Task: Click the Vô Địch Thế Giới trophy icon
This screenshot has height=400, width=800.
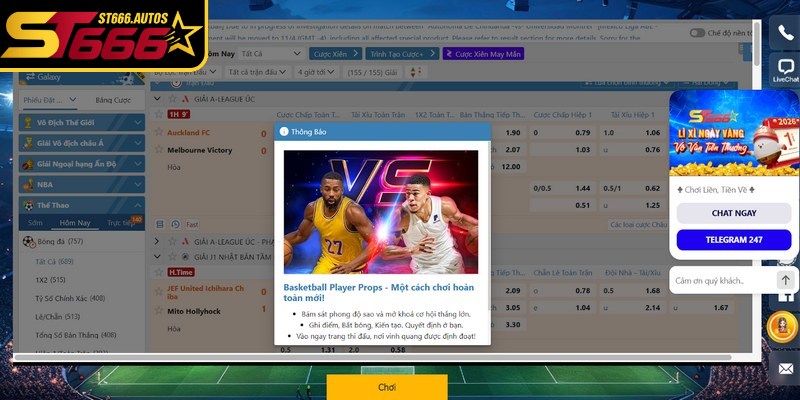Action: 29,122
